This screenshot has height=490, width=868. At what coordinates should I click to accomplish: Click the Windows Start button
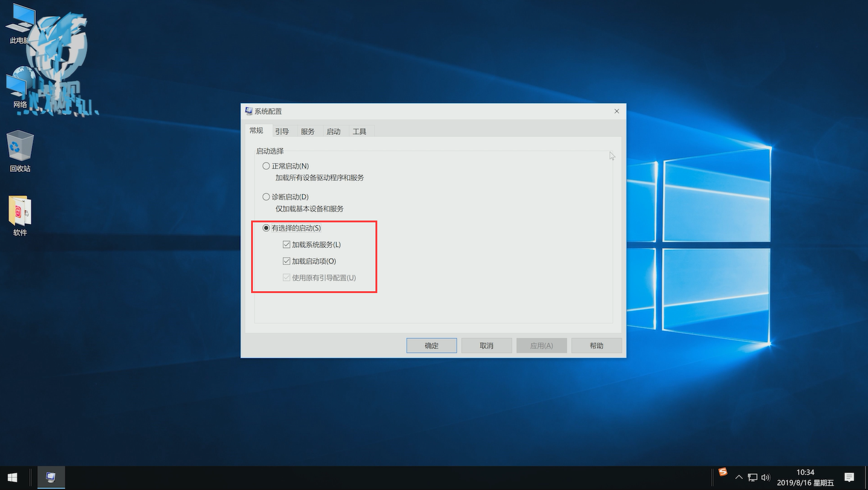coord(12,477)
